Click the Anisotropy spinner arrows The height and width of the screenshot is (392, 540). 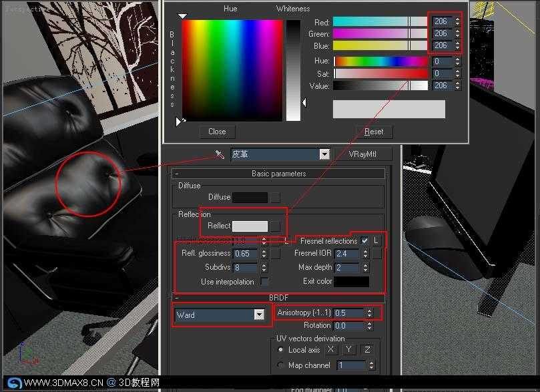pos(369,313)
